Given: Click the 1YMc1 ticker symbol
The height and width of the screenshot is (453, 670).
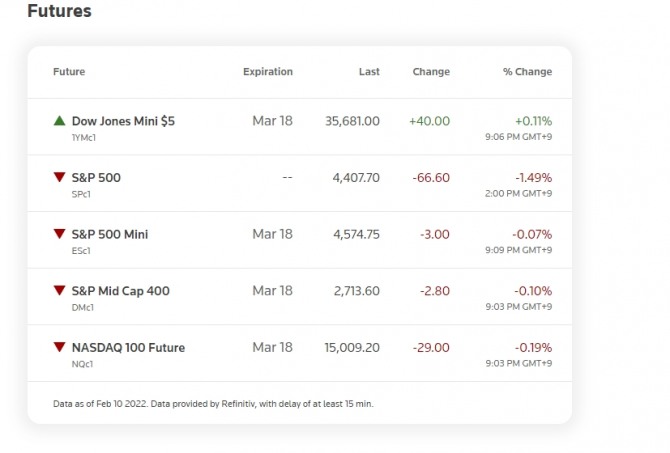Looking at the screenshot, I should point(84,136).
